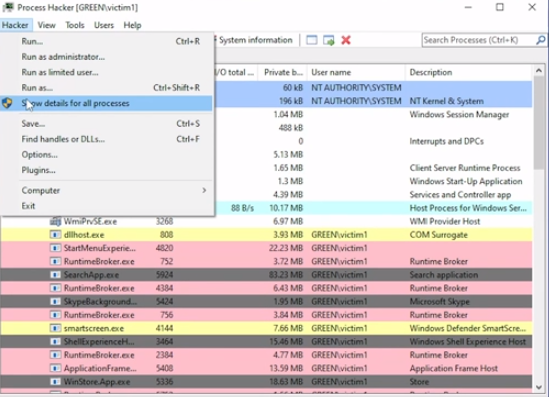Click the ApplicationFrame... process icon
This screenshot has height=397, width=549.
tap(55, 368)
